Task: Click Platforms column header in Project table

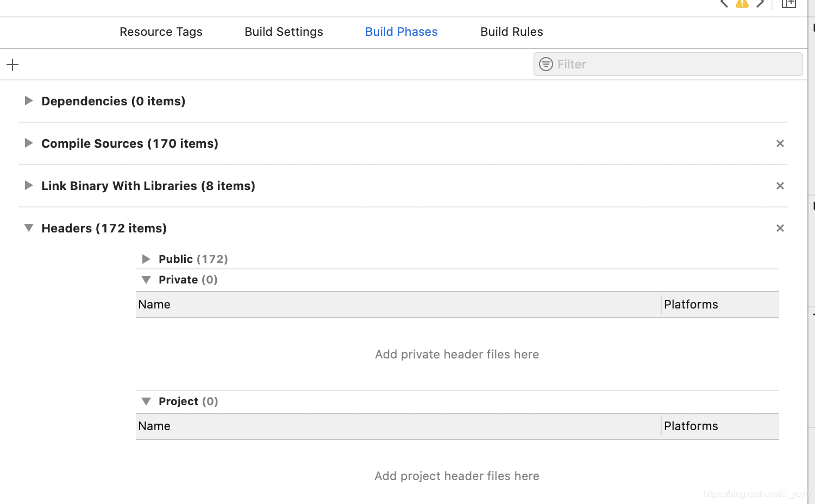Action: [720, 426]
